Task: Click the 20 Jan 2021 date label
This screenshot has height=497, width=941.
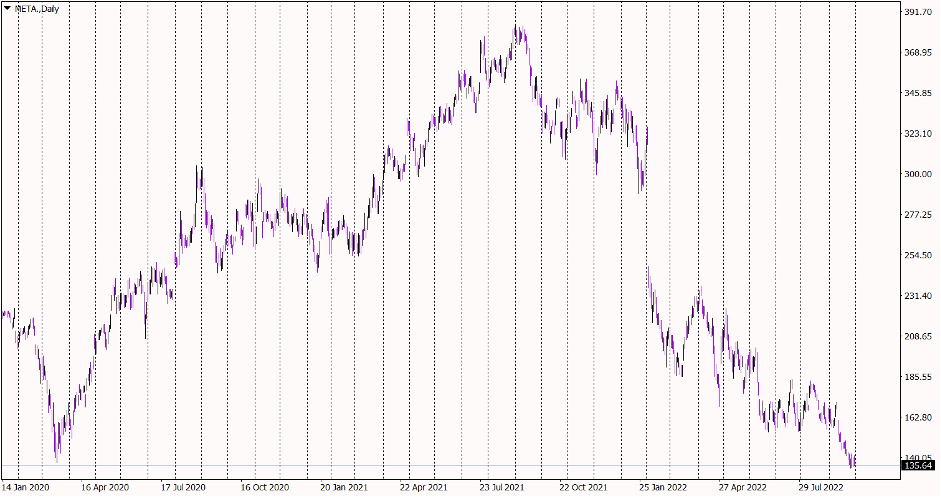Action: click(x=344, y=487)
